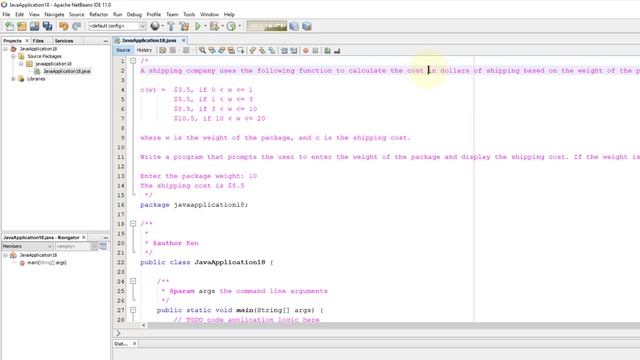Viewport: 640px width, 360px height.
Task: Click the Save All toolbar icon
Action: click(48, 26)
